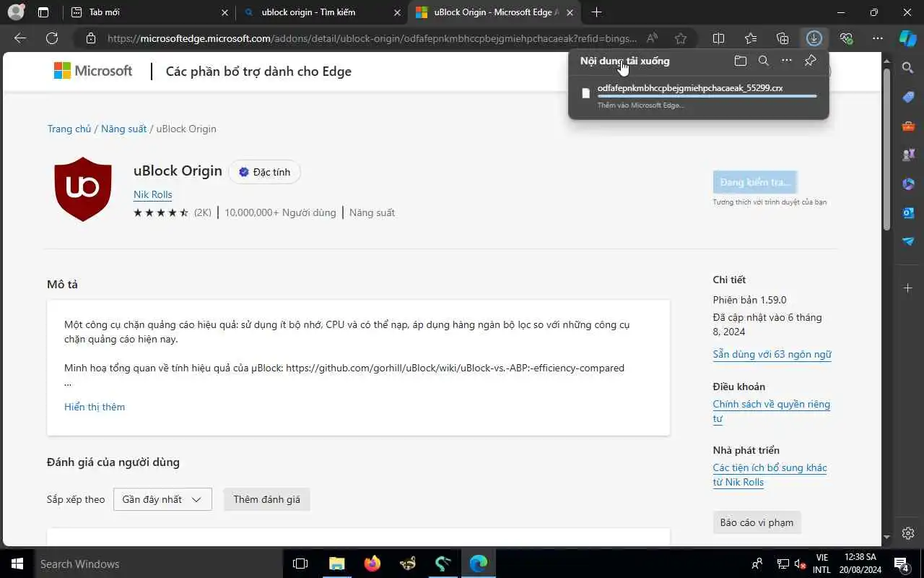This screenshot has width=924, height=578.
Task: Open downloads folder in the popup
Action: [741, 61]
